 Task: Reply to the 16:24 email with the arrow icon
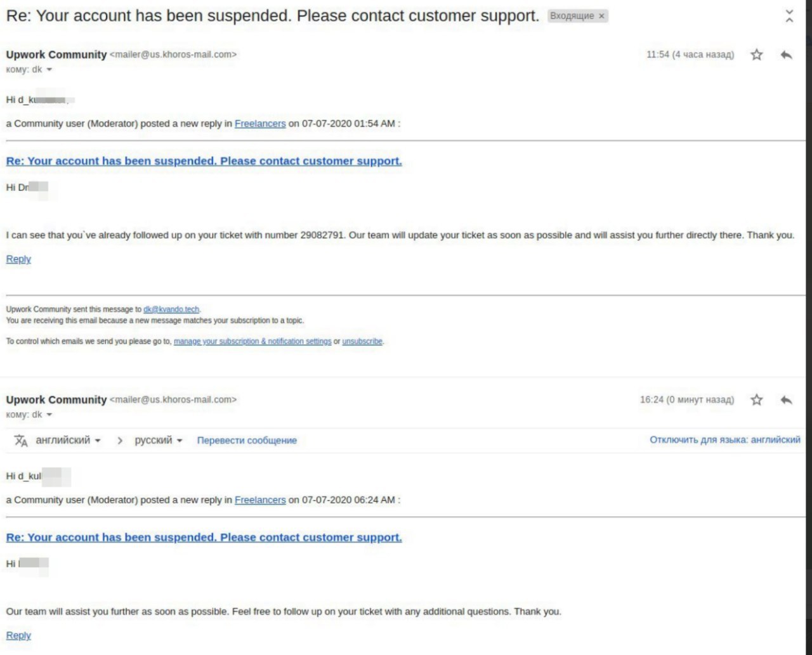tap(786, 399)
